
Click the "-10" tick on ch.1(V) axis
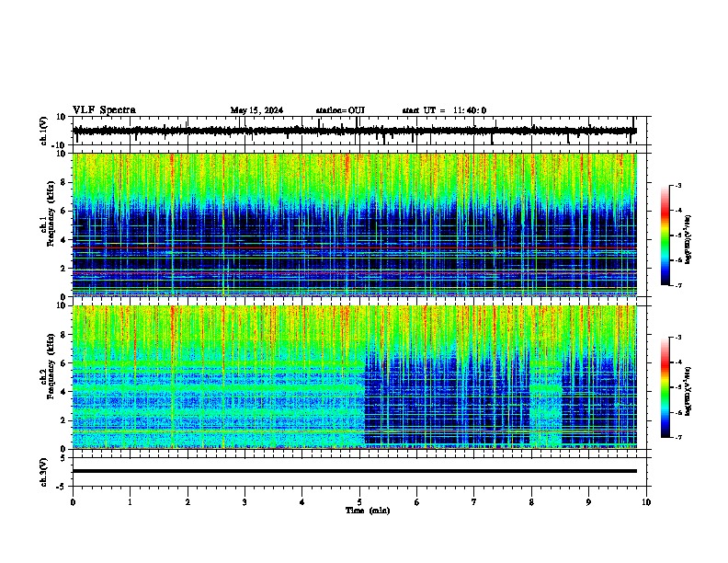pyautogui.click(x=60, y=145)
